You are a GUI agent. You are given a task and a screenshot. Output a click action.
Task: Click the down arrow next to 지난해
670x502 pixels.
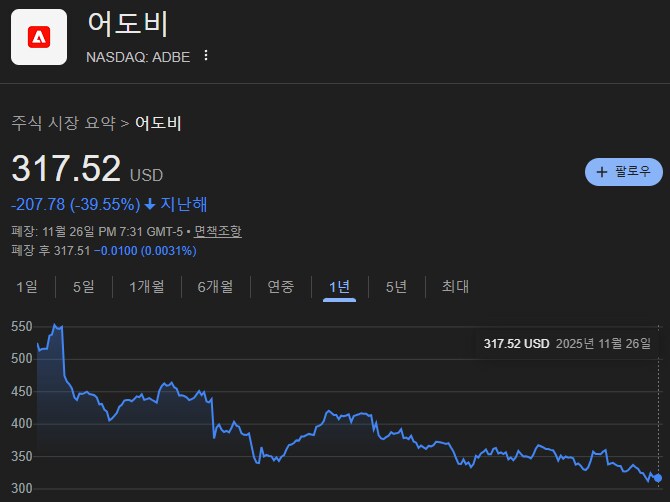point(150,204)
